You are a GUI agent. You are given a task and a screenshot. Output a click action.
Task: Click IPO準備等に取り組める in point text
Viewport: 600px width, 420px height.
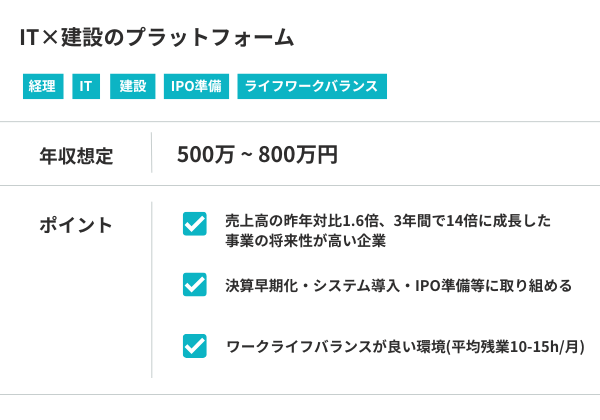[495, 286]
